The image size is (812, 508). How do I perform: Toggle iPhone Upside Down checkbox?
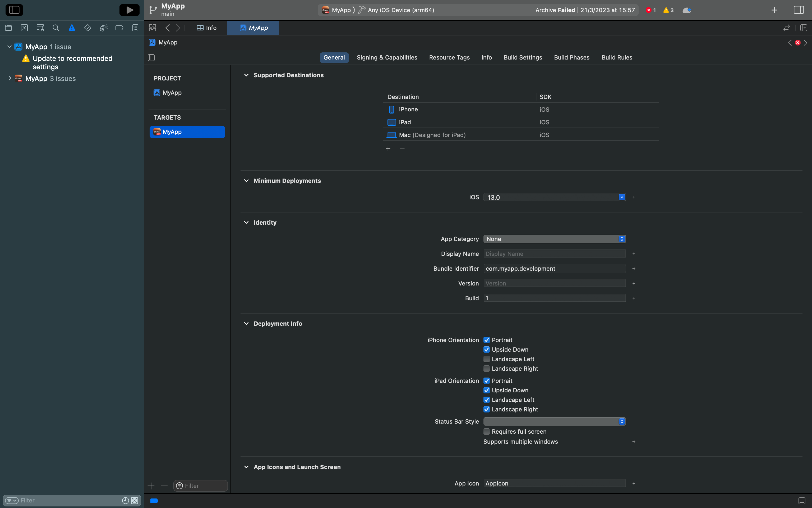[x=487, y=350]
